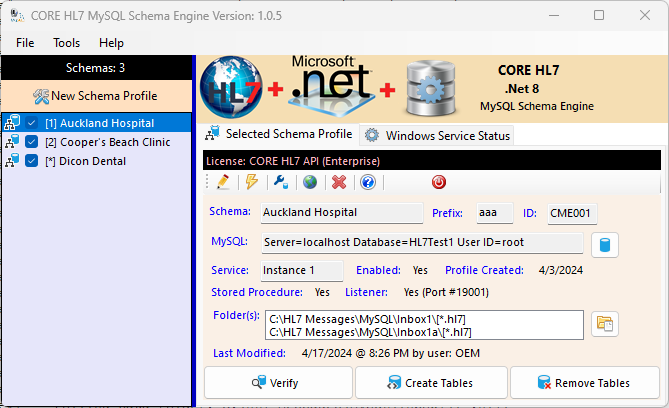
Task: Click the Profile Created date 4/3/2024
Action: pyautogui.click(x=561, y=270)
